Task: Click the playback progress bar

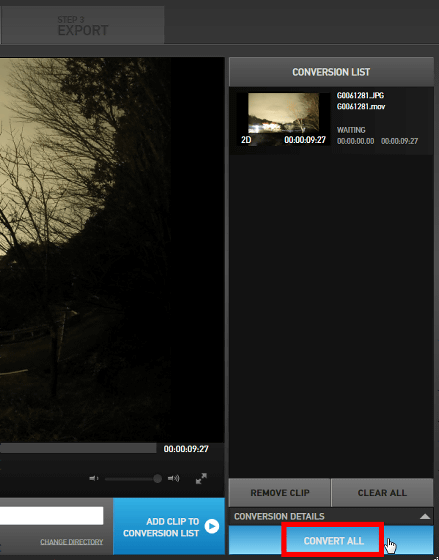Action: pyautogui.click(x=78, y=448)
